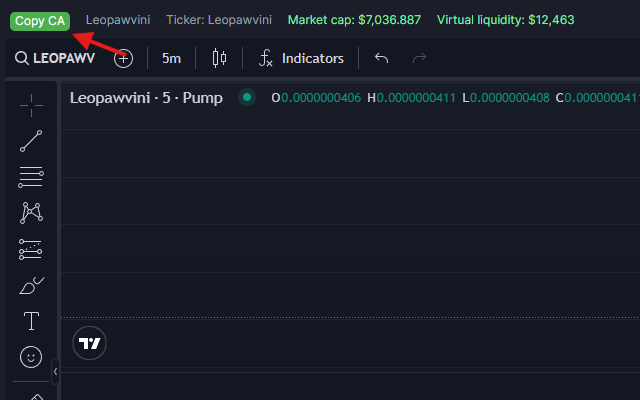
Task: Click the high value 0.0000000411
Action: [416, 98]
